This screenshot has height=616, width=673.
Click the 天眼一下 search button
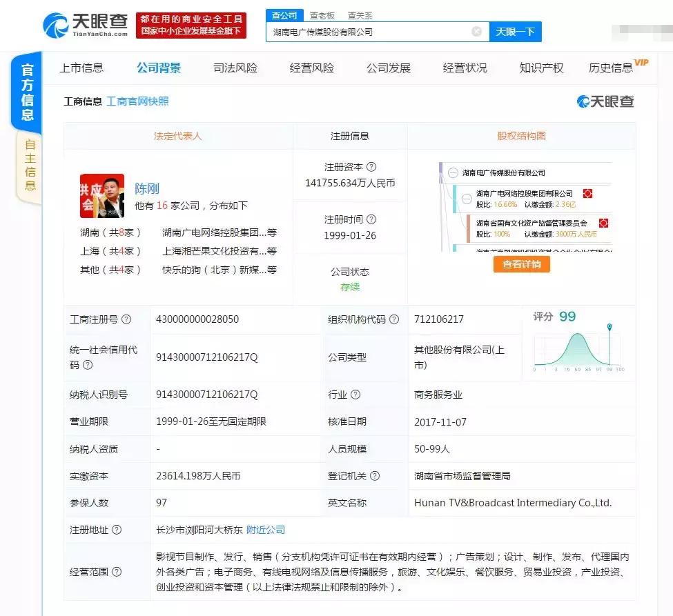pyautogui.click(x=516, y=32)
